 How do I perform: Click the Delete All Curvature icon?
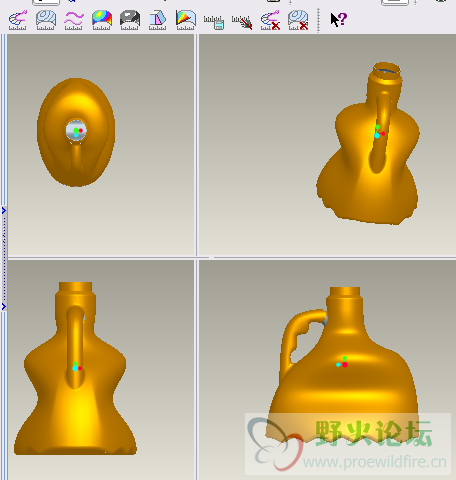tap(270, 20)
